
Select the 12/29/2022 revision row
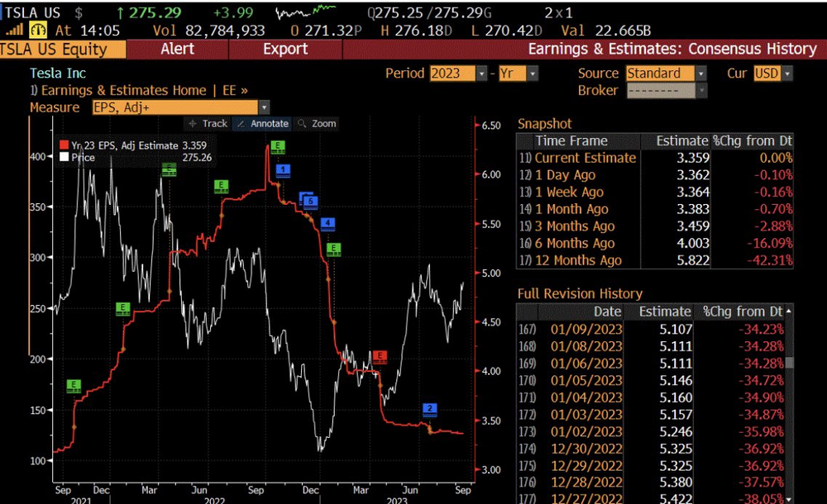651,465
